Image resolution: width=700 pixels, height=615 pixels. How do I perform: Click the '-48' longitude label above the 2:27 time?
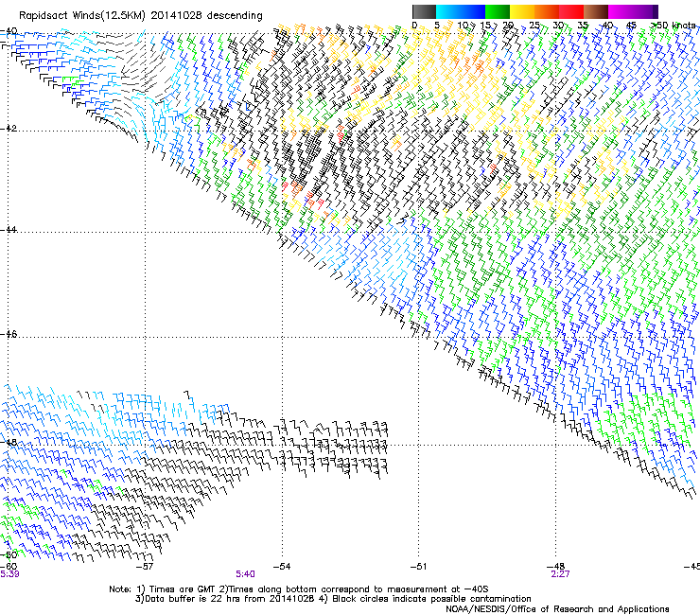(x=555, y=567)
